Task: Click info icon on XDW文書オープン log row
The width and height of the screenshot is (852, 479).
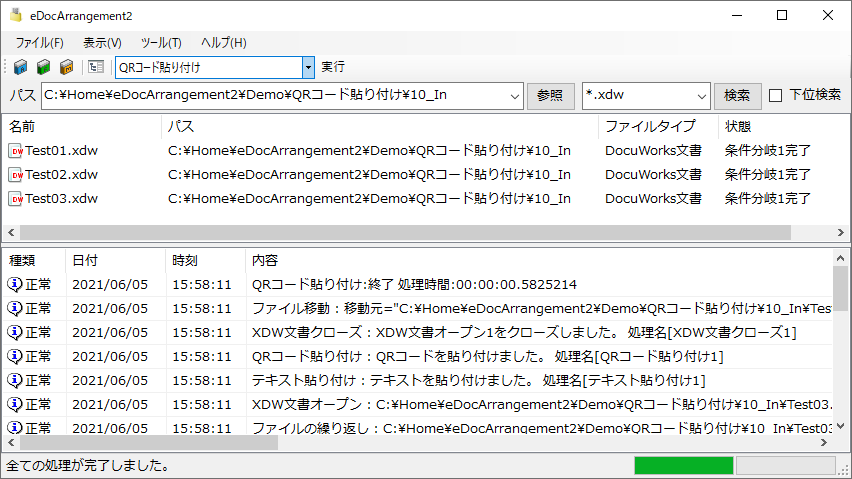Action: pyautogui.click(x=15, y=404)
